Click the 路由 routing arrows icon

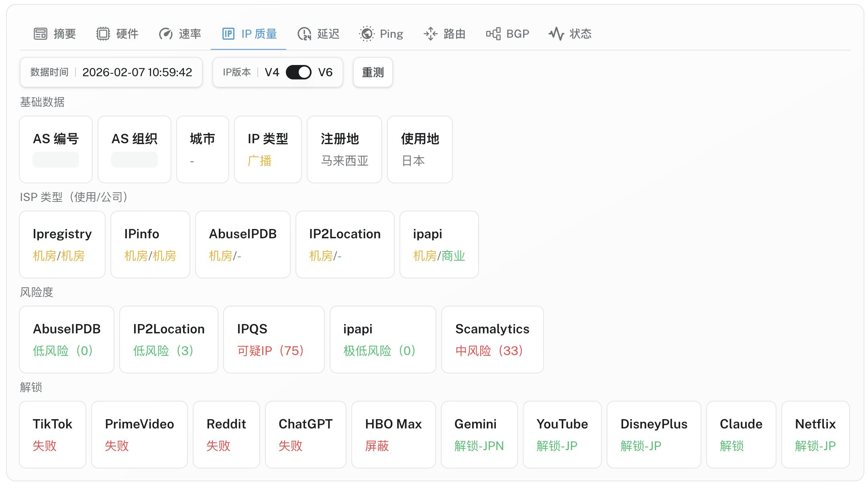point(430,34)
